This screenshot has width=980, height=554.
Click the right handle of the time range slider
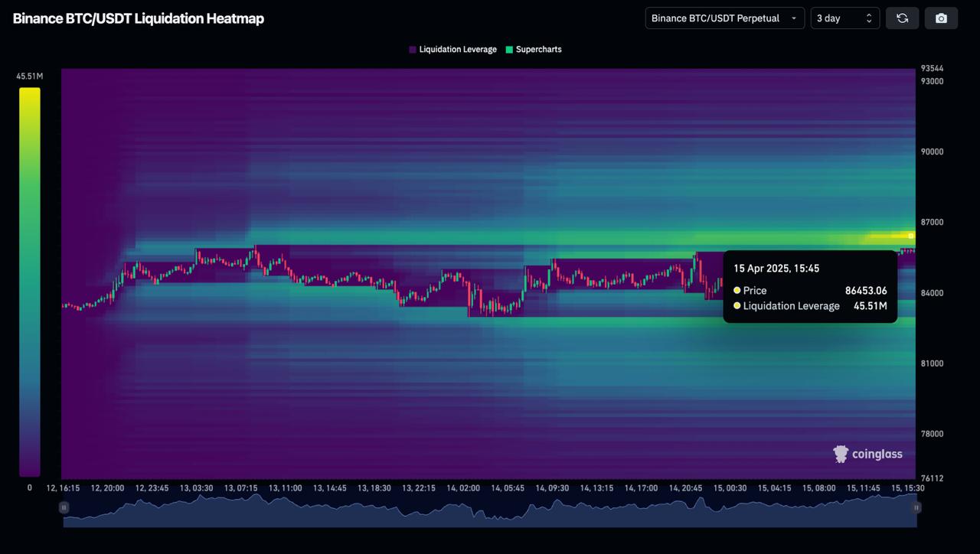916,507
